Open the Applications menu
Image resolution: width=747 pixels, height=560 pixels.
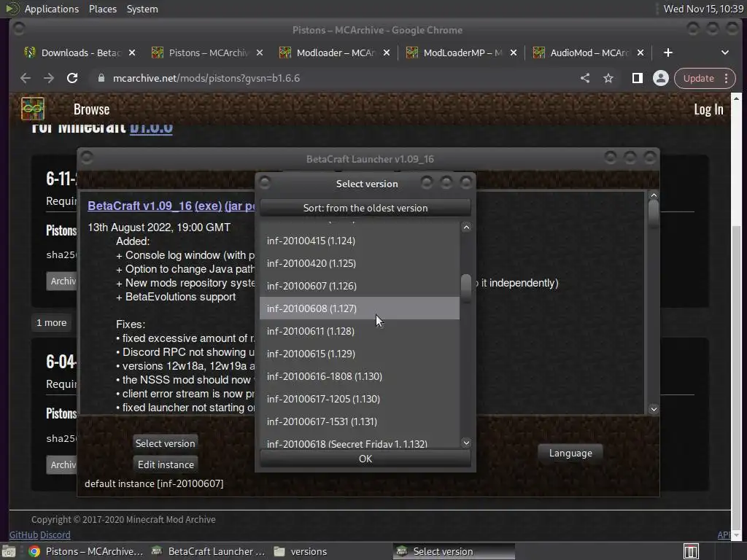click(x=52, y=9)
